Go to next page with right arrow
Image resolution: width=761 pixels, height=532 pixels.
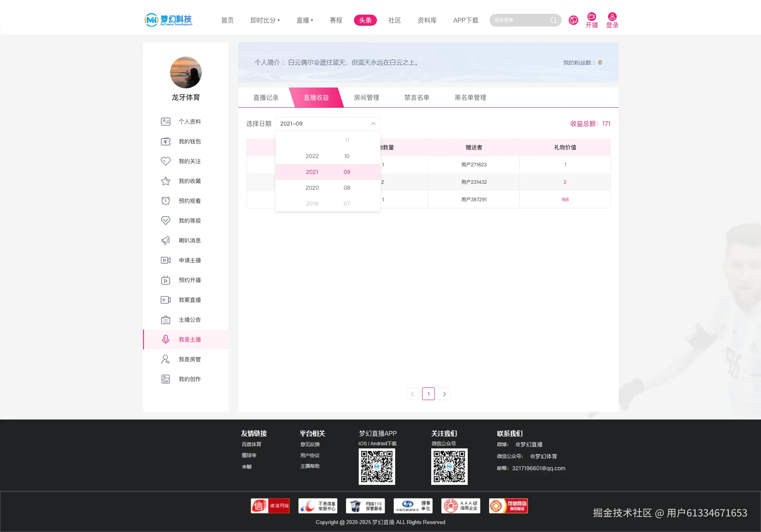click(x=444, y=394)
